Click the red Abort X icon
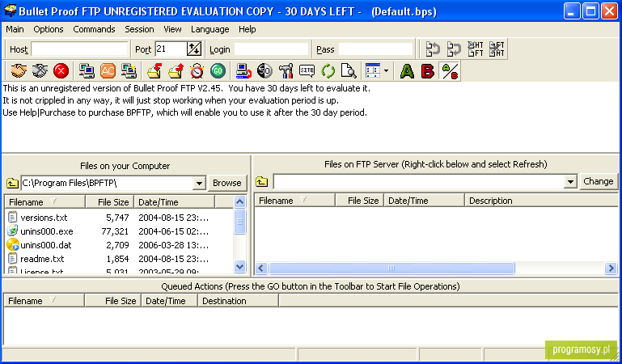 point(61,71)
